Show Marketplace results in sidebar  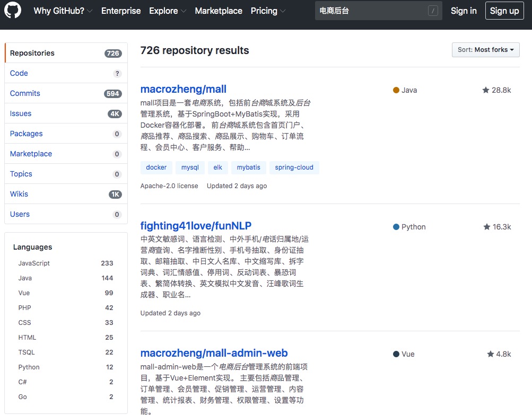(x=66, y=154)
